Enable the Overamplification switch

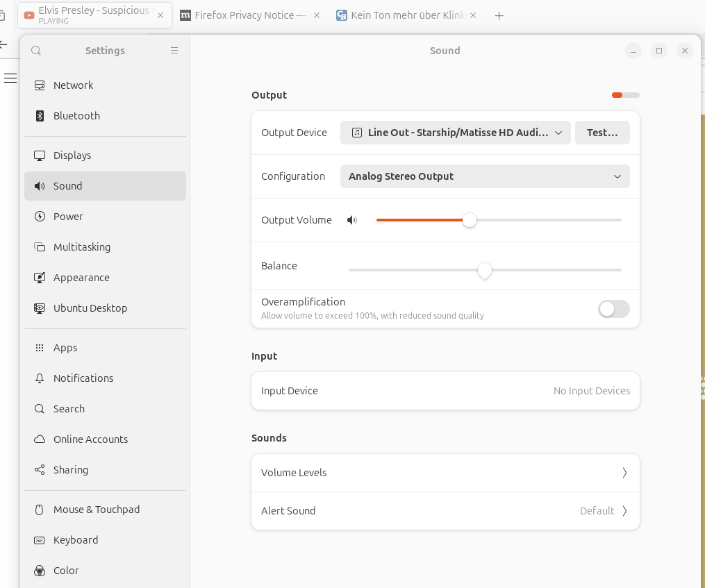tap(613, 309)
